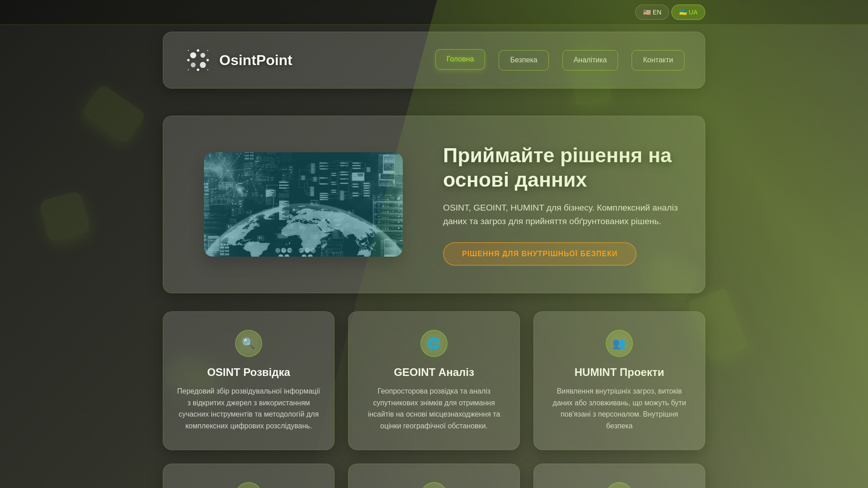Click the magnifying glass OSINT icon
Viewport: 868px width, 488px height.
tap(249, 343)
